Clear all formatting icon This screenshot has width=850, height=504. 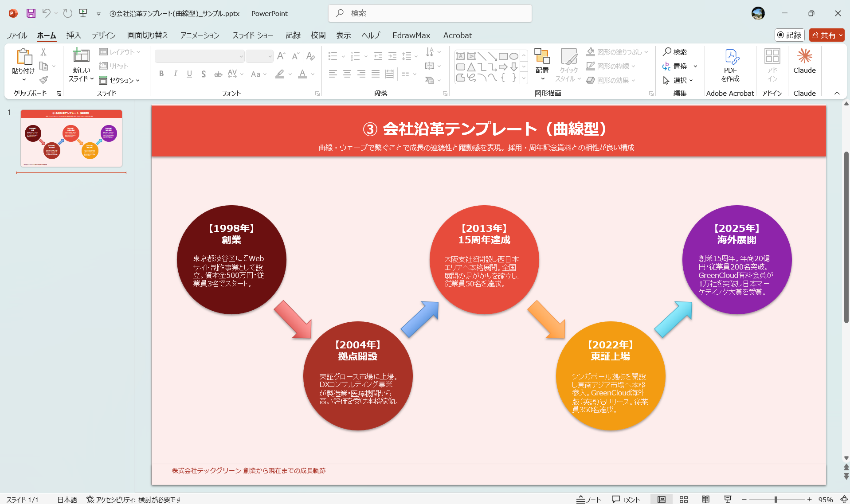[311, 56]
